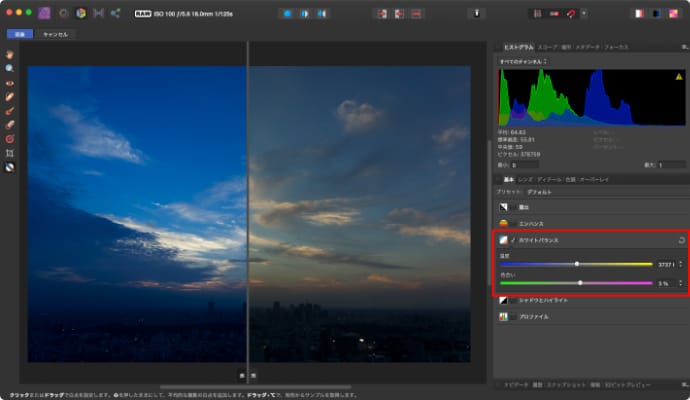Open the プリセット default preset dropdown
The height and width of the screenshot is (400, 690).
pos(540,190)
